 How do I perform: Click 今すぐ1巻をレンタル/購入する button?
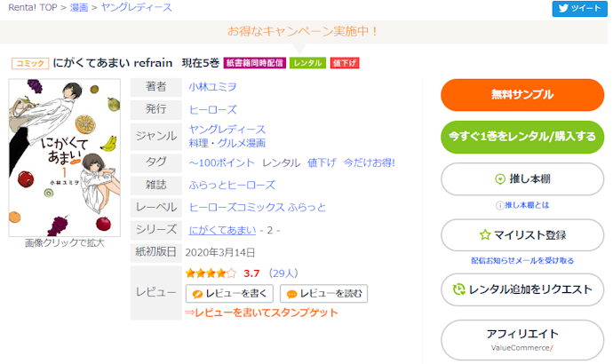(522, 137)
